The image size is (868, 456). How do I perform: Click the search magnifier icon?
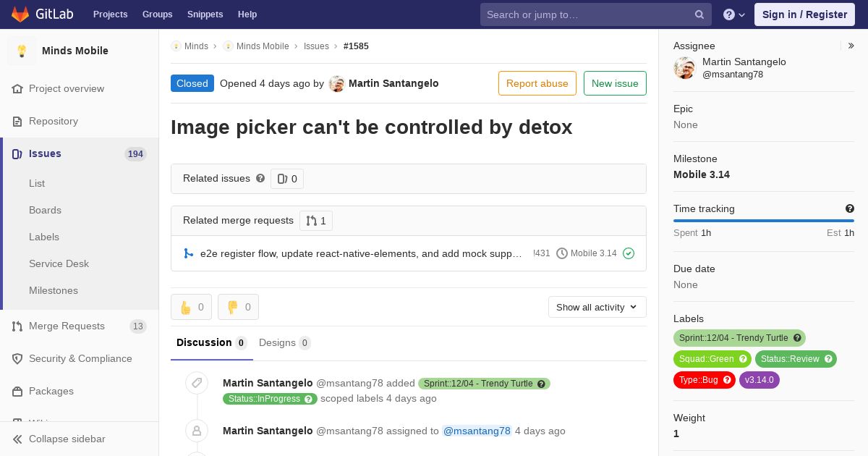(x=699, y=14)
